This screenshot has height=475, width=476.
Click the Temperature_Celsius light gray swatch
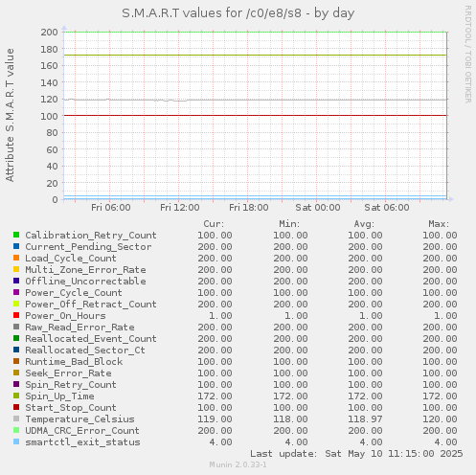pos(16,418)
